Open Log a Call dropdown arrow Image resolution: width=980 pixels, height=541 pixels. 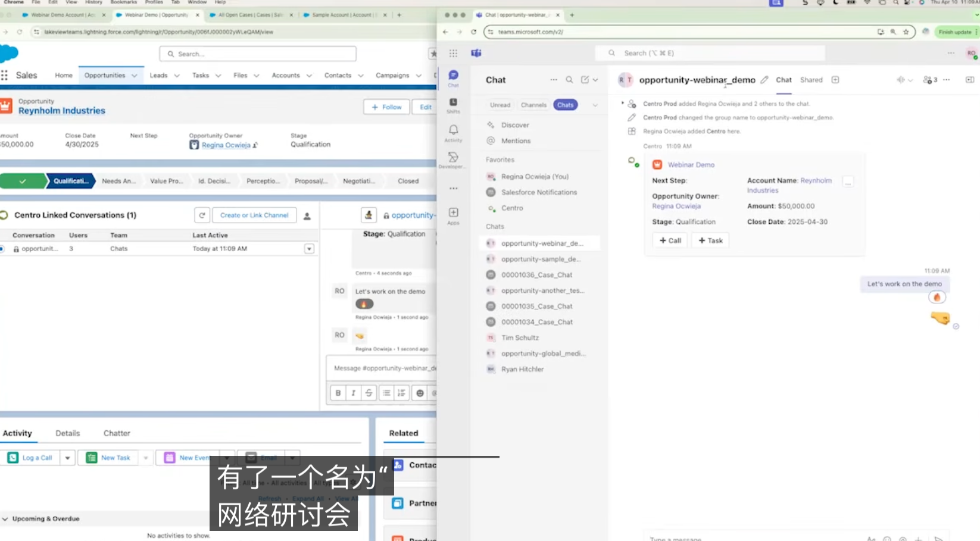68,458
